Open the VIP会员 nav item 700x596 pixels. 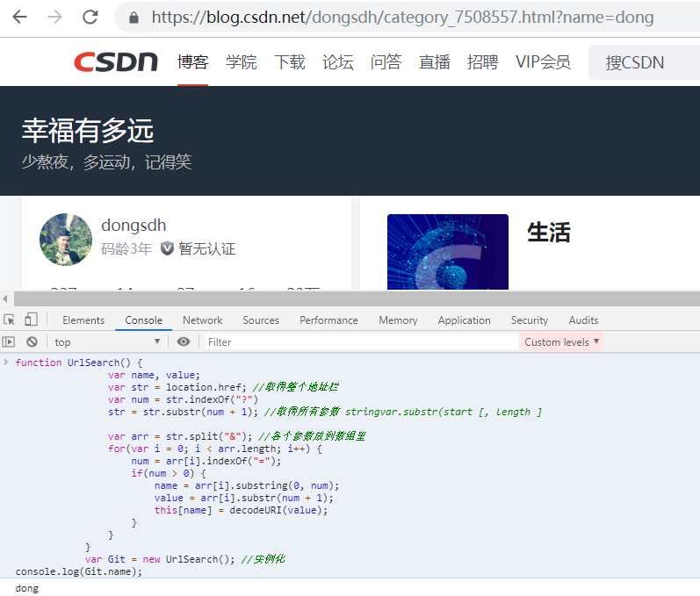pyautogui.click(x=543, y=62)
